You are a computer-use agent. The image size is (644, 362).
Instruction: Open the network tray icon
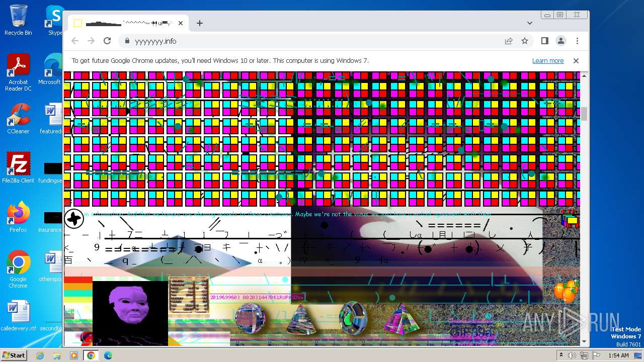tap(584, 355)
